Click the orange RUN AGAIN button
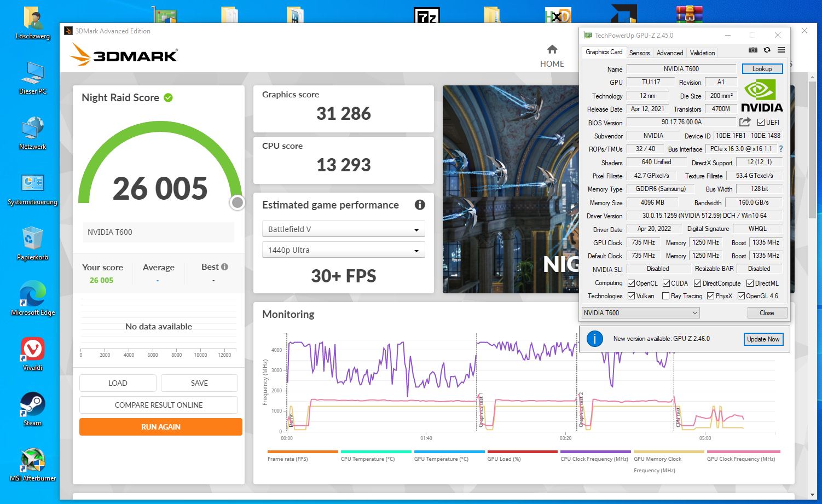This screenshot has width=822, height=504. click(x=161, y=427)
